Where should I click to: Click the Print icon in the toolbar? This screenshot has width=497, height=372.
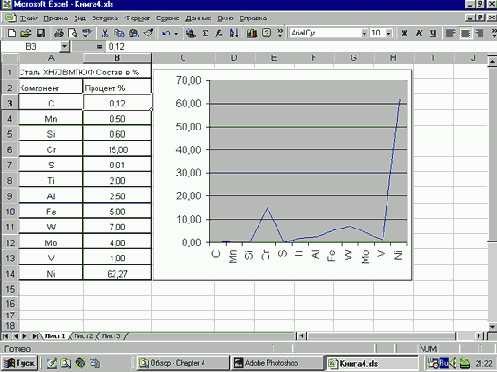click(59, 33)
